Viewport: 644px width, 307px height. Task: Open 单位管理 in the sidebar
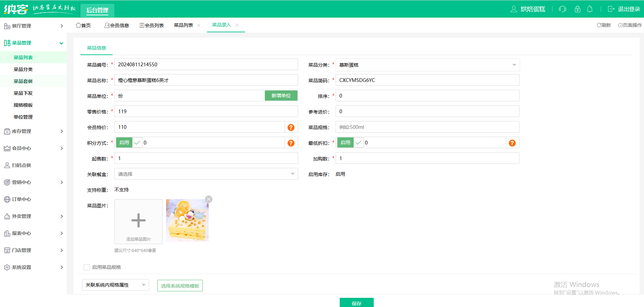[23, 117]
